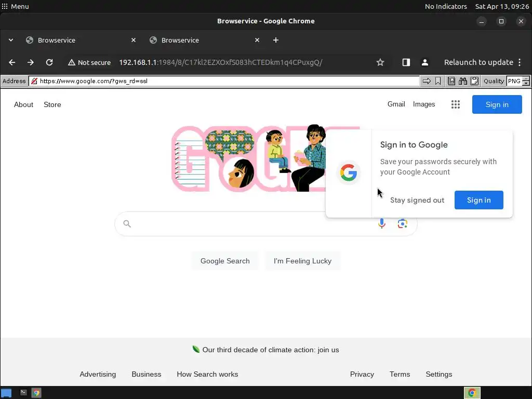Click Relaunch to update
The image size is (532, 399).
point(478,62)
